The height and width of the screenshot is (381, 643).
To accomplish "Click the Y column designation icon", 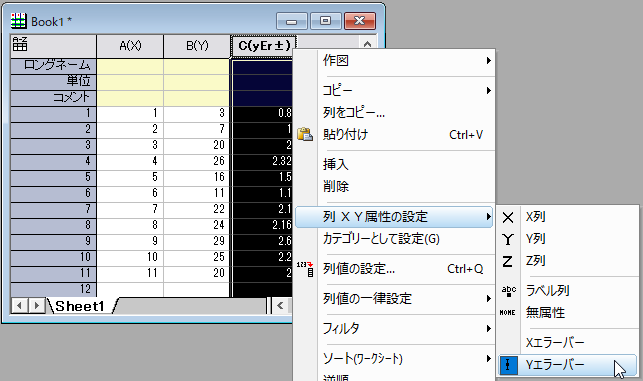I will 508,239.
